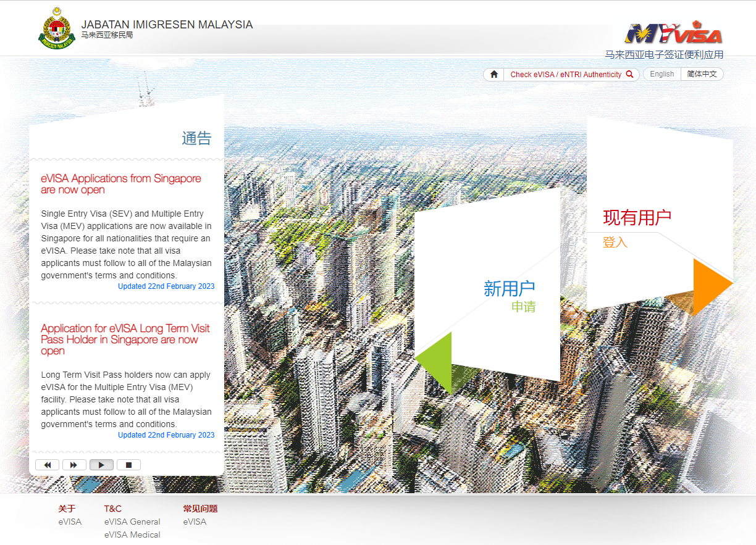The image size is (756, 545).
Task: Click the rewind icon to view previous notice
Action: pyautogui.click(x=48, y=464)
